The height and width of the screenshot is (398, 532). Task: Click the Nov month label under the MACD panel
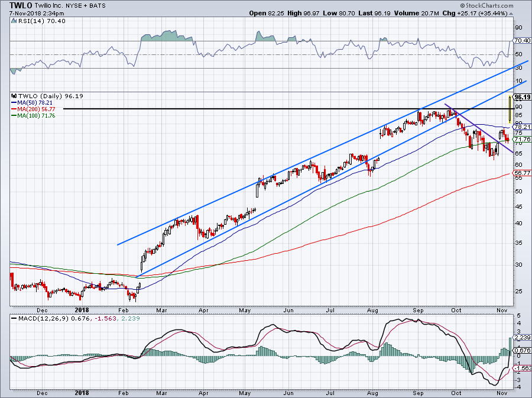click(x=502, y=393)
